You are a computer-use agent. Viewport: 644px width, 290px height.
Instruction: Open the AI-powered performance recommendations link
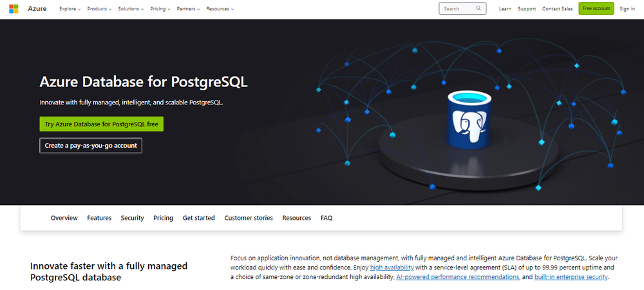tap(457, 277)
